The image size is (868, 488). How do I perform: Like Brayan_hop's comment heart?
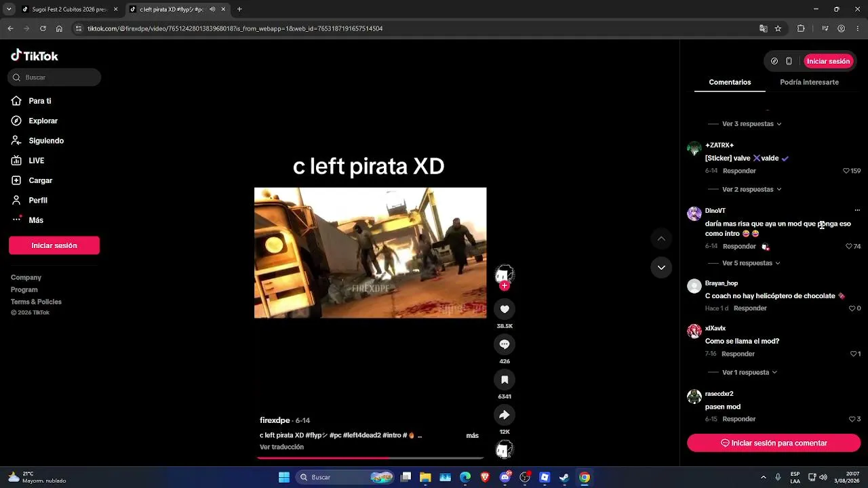pyautogui.click(x=852, y=308)
